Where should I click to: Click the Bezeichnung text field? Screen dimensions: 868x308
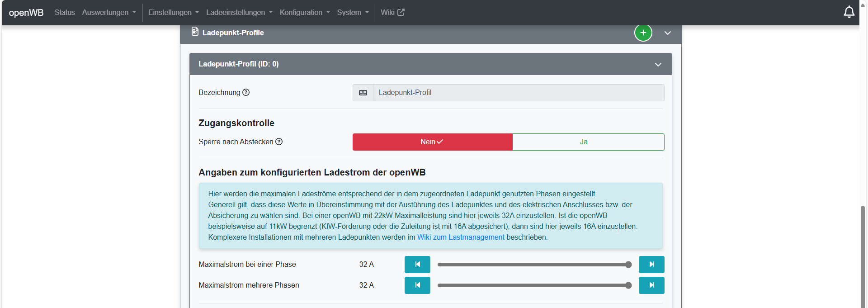pos(518,93)
